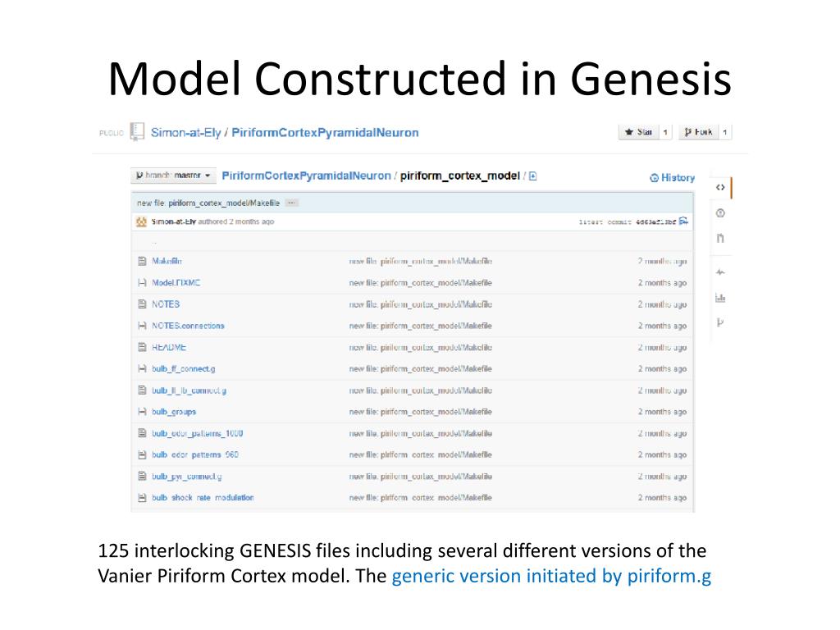Open the Issues icon in right sidebar
Screen dimensions: 840x630
[720, 213]
